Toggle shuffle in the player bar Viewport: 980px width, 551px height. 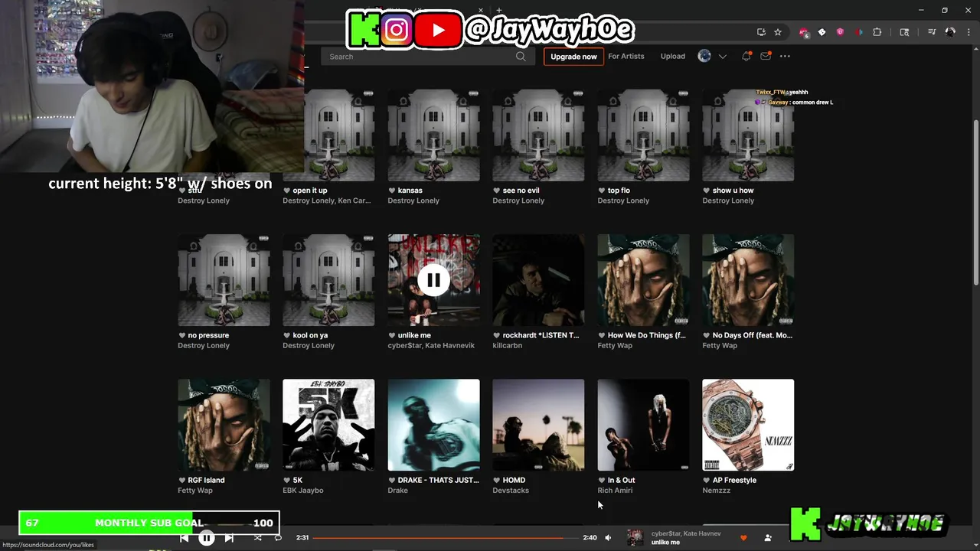(258, 538)
